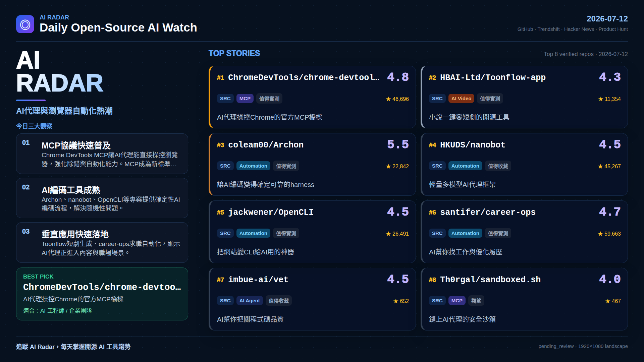Open santifer/career-ops story title

point(488,212)
